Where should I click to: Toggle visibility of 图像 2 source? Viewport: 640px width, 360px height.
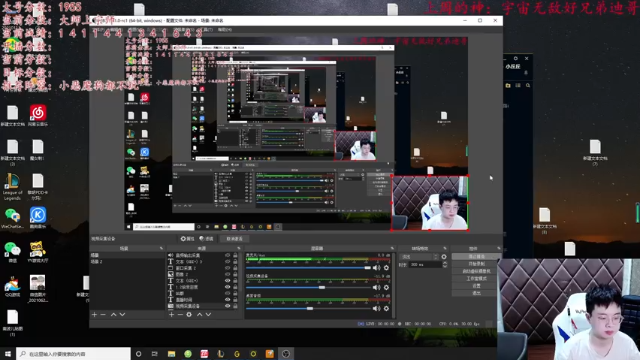227,274
